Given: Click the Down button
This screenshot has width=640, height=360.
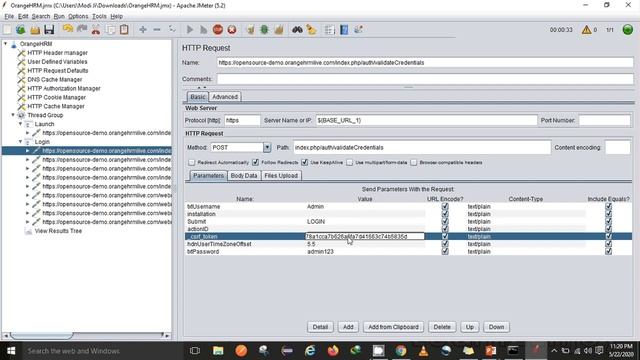Looking at the screenshot, I should point(496,327).
